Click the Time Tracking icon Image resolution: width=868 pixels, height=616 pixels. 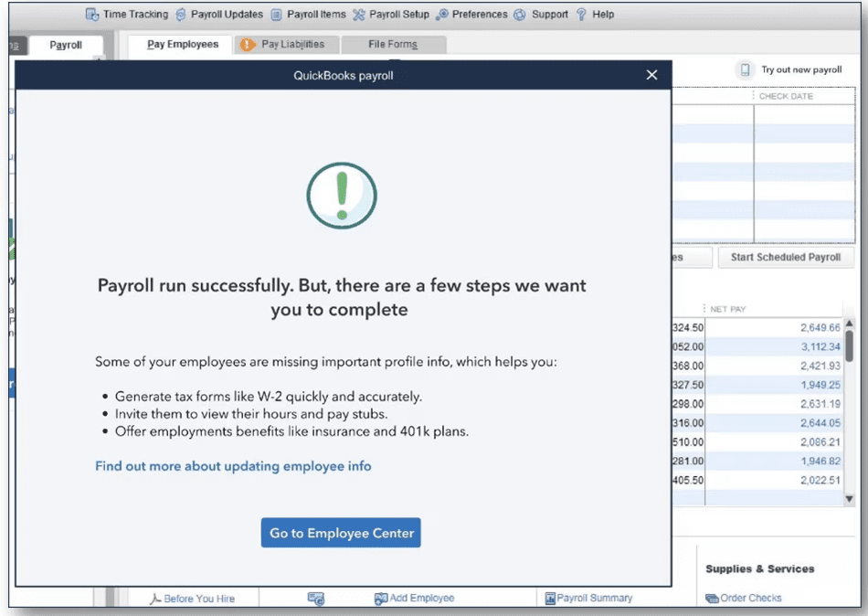point(92,15)
